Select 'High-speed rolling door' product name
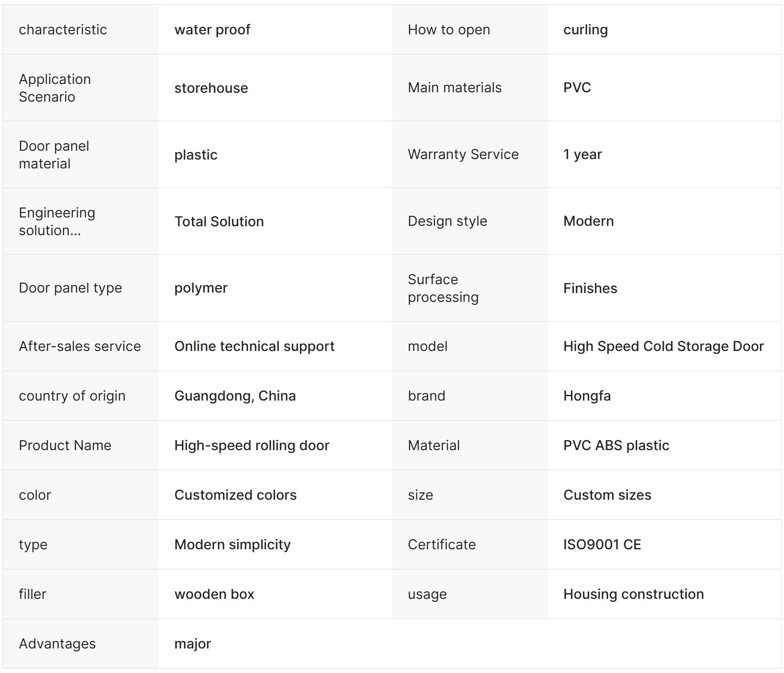 (x=251, y=446)
